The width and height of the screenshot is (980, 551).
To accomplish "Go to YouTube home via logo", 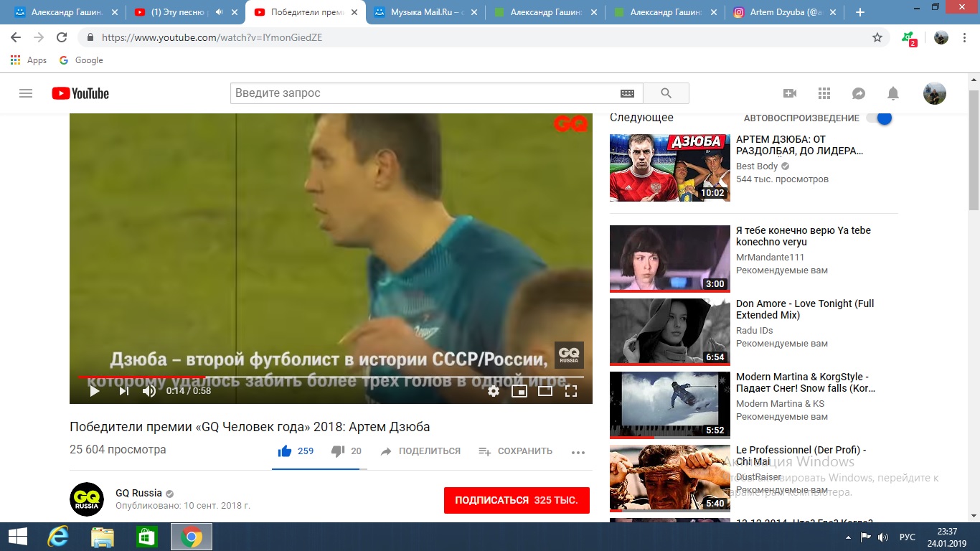I will 80,93.
